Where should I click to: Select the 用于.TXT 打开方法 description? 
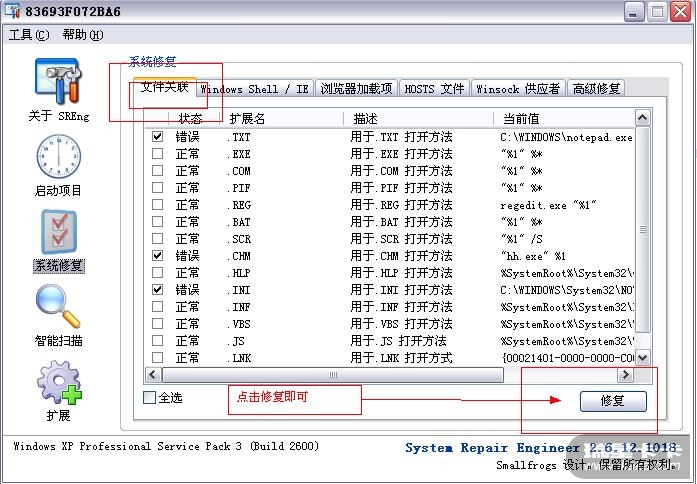click(401, 136)
